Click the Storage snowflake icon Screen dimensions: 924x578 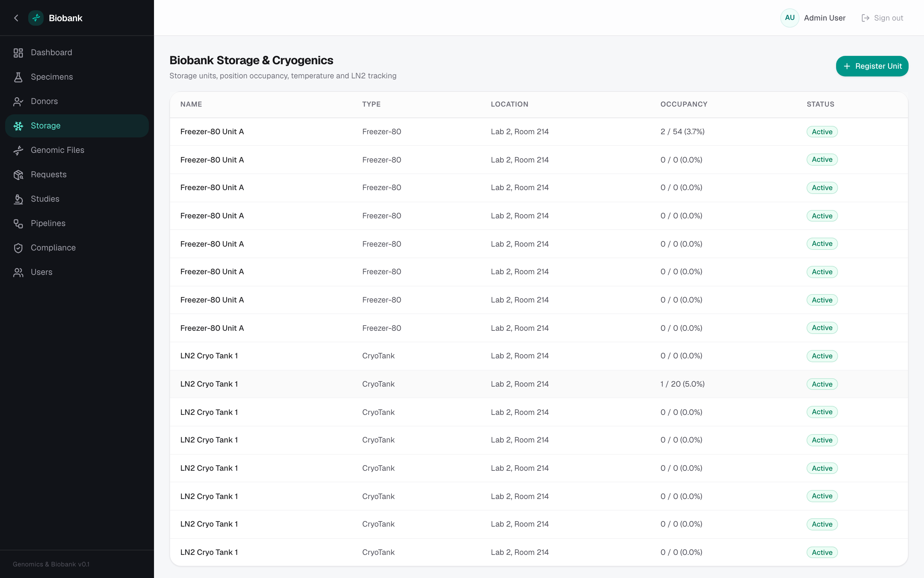18,126
